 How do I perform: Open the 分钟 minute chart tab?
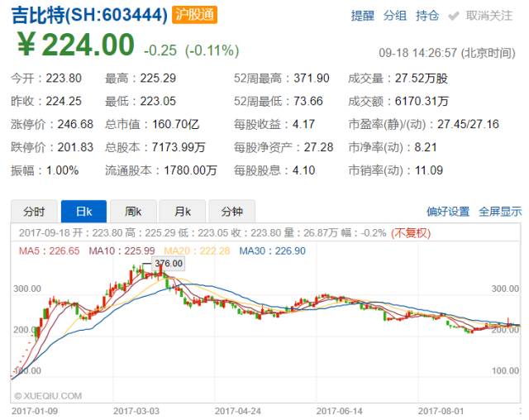pos(231,211)
